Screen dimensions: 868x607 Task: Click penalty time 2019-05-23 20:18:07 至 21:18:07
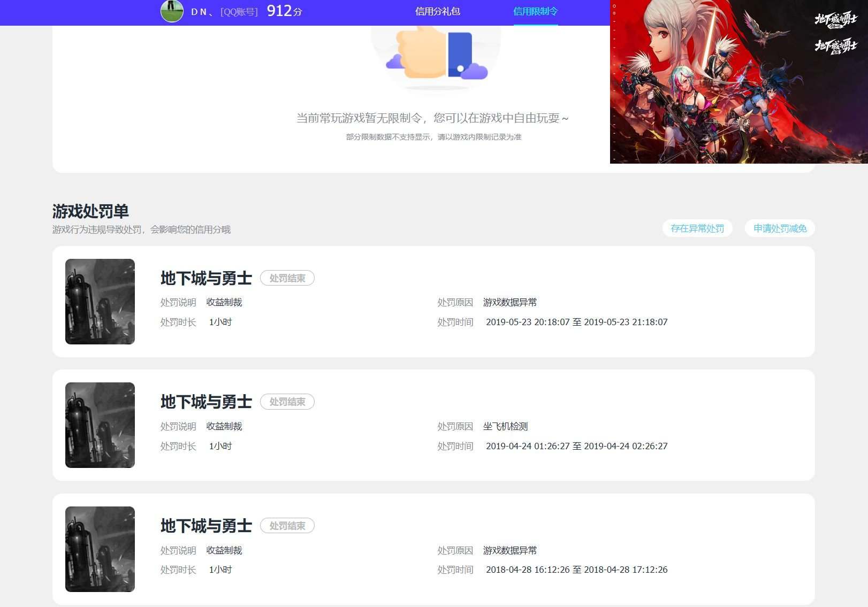(576, 322)
